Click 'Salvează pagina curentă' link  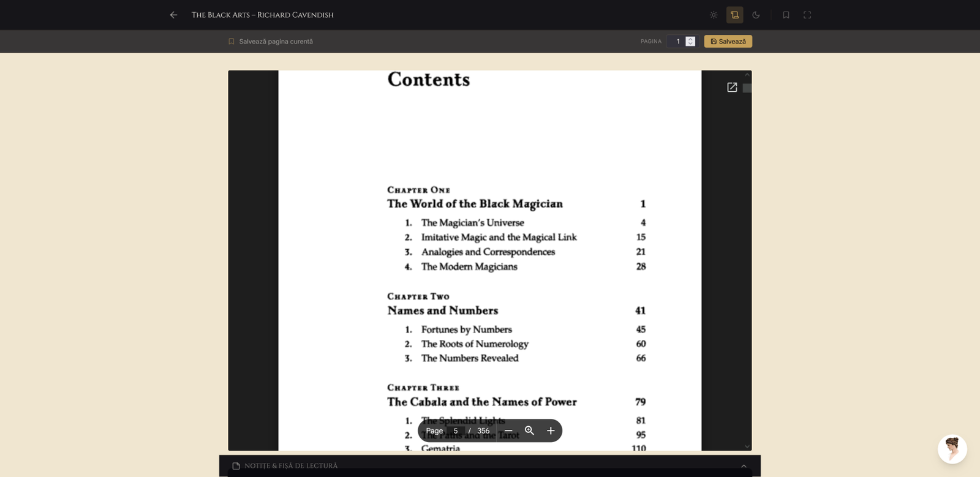coord(276,42)
